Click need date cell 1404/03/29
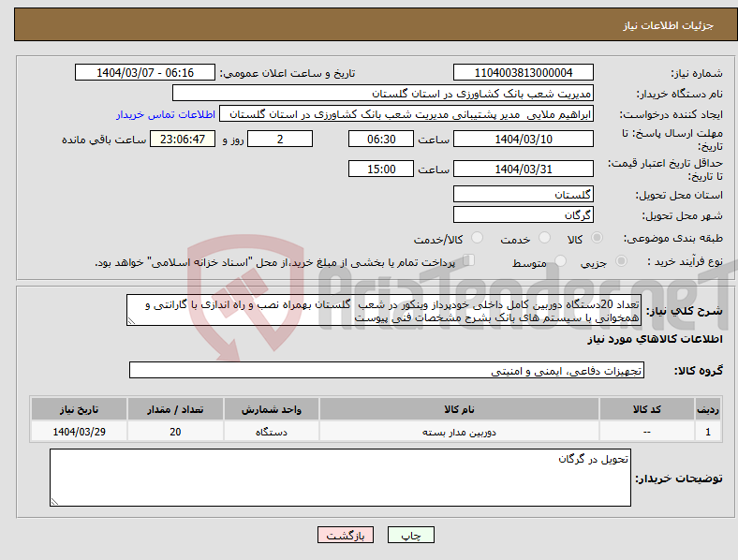 (79, 431)
